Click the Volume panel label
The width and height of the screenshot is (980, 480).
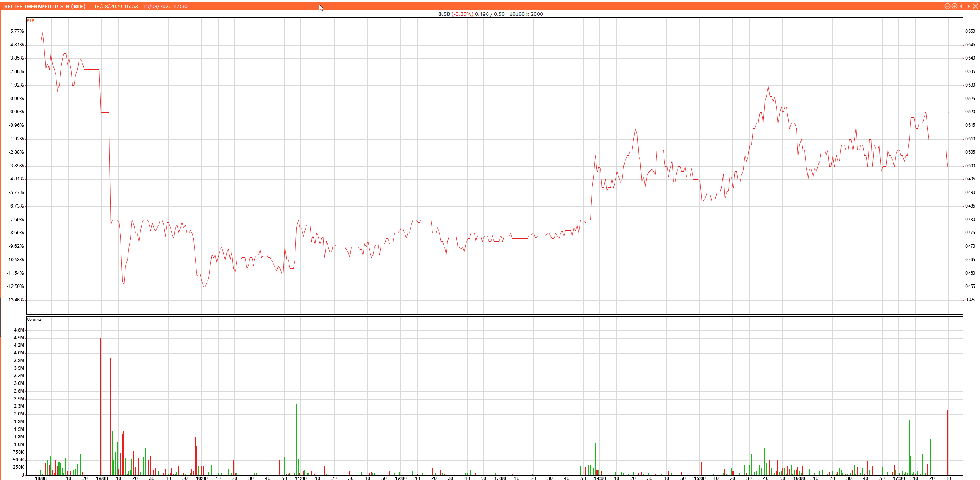[x=34, y=319]
